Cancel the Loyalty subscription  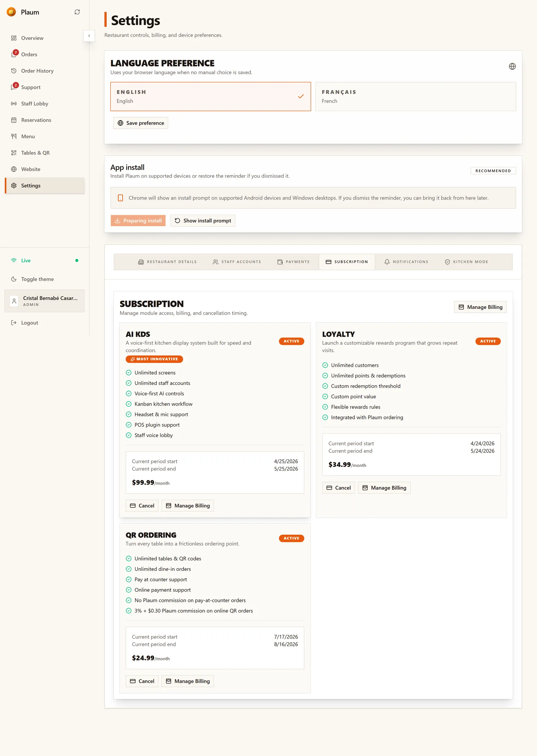tap(338, 488)
